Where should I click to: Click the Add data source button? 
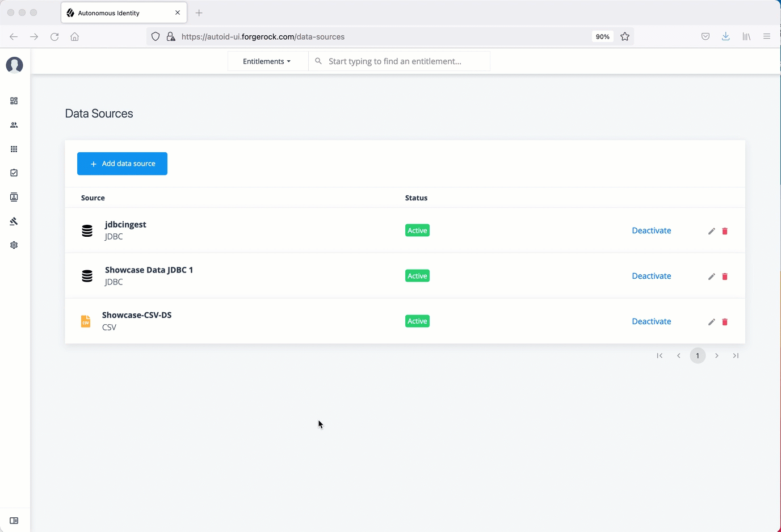[122, 164]
